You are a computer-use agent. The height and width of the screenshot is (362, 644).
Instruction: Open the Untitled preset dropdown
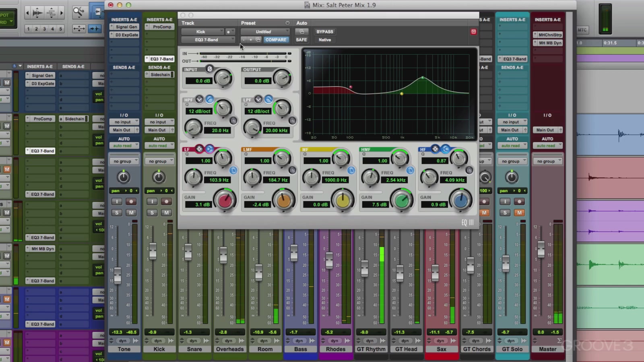point(265,32)
